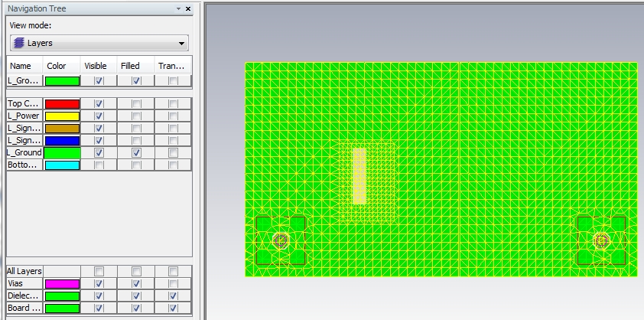This screenshot has width=644, height=320.
Task: Open the Navigation Tree panel options arrow
Action: 178,8
